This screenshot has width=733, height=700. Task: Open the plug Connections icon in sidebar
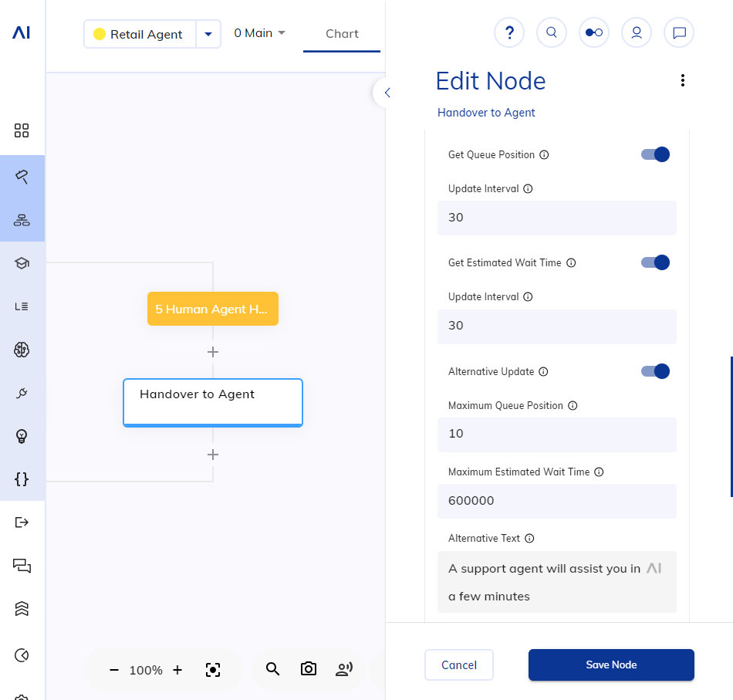(x=22, y=393)
